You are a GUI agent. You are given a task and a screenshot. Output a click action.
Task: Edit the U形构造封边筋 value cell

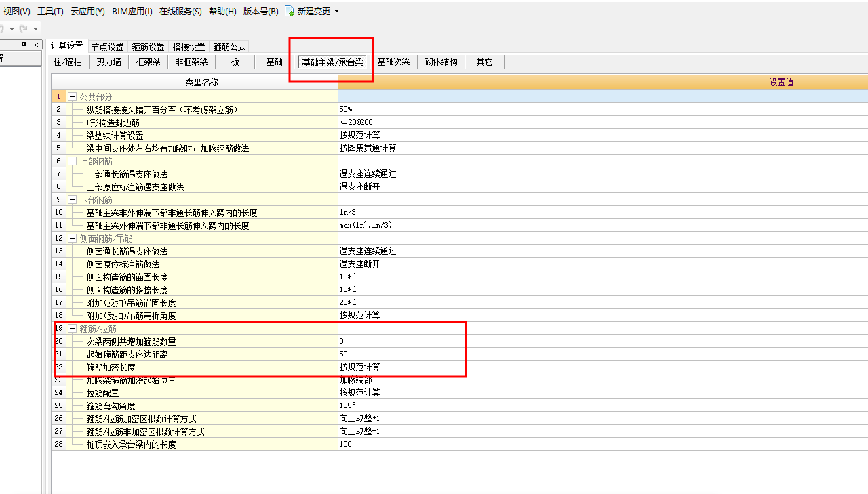click(603, 122)
